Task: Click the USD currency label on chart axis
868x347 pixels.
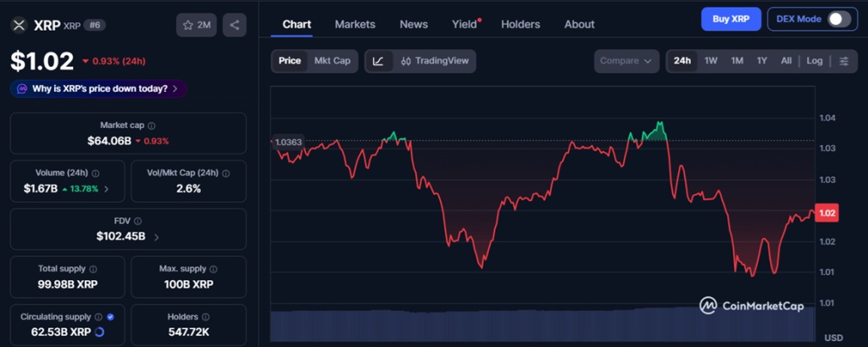Action: [x=833, y=339]
